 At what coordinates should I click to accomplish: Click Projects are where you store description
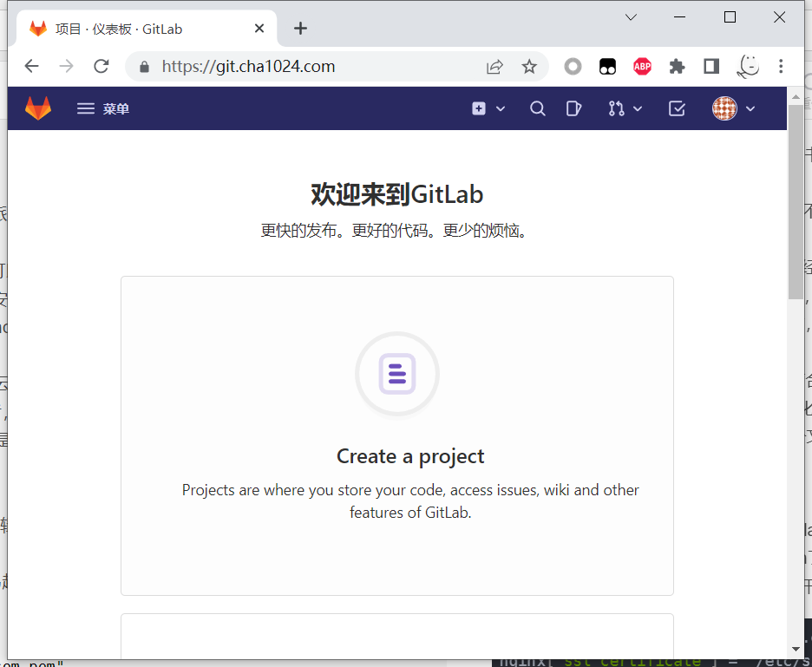[410, 501]
